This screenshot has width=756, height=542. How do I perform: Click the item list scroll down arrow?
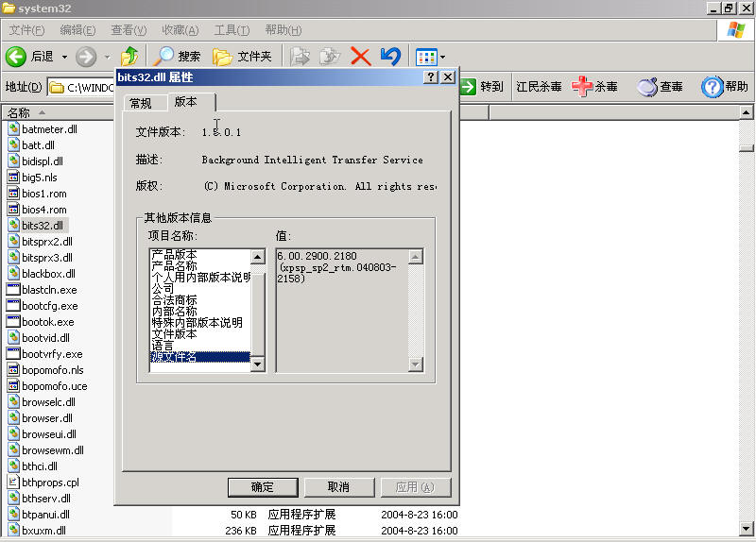tap(258, 364)
